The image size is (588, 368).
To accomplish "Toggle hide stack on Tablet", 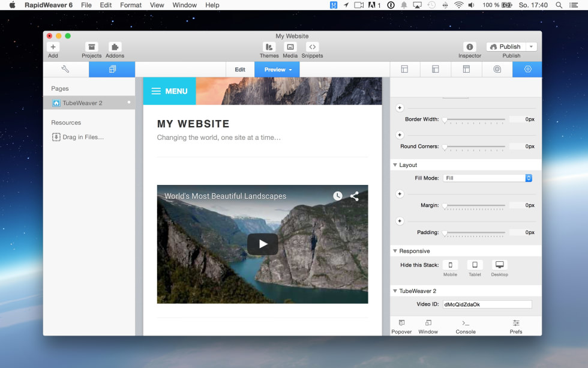I will coord(475,265).
